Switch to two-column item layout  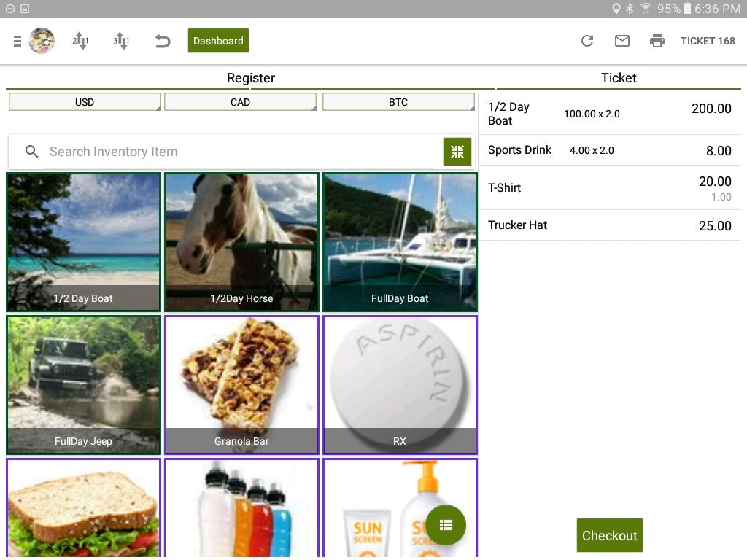pyautogui.click(x=80, y=41)
